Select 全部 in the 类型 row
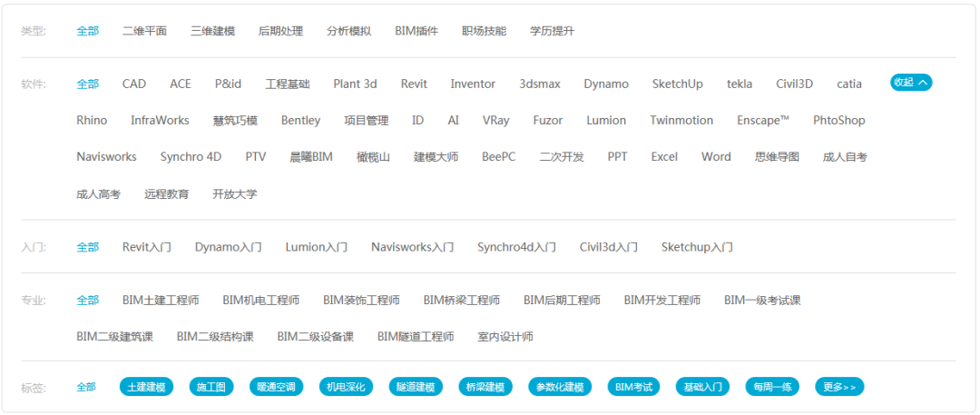The height and width of the screenshot is (415, 980). 87,31
